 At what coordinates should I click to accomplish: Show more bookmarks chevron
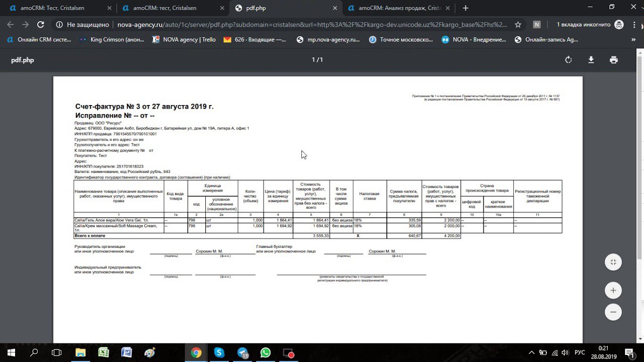click(x=633, y=40)
